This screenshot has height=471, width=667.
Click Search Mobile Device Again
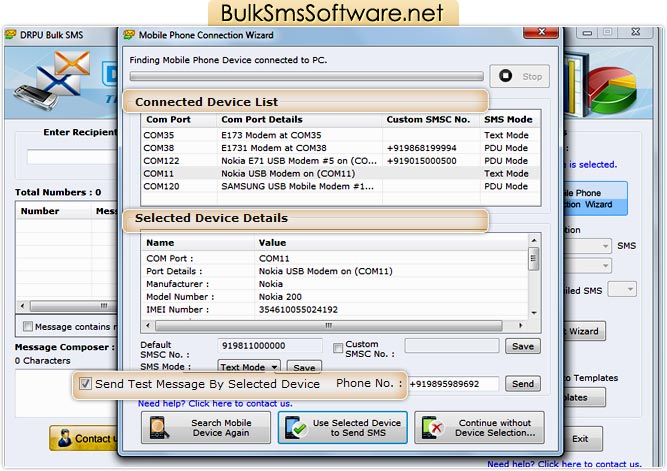pyautogui.click(x=206, y=428)
